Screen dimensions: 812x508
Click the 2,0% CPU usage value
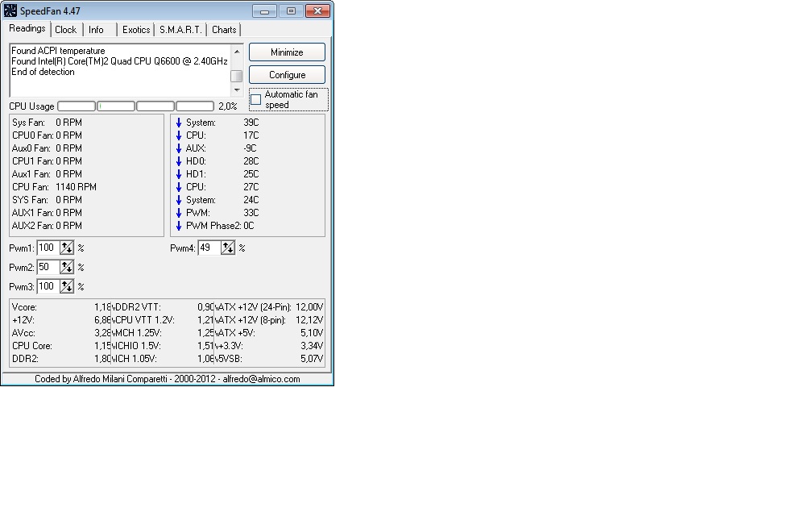coord(228,106)
